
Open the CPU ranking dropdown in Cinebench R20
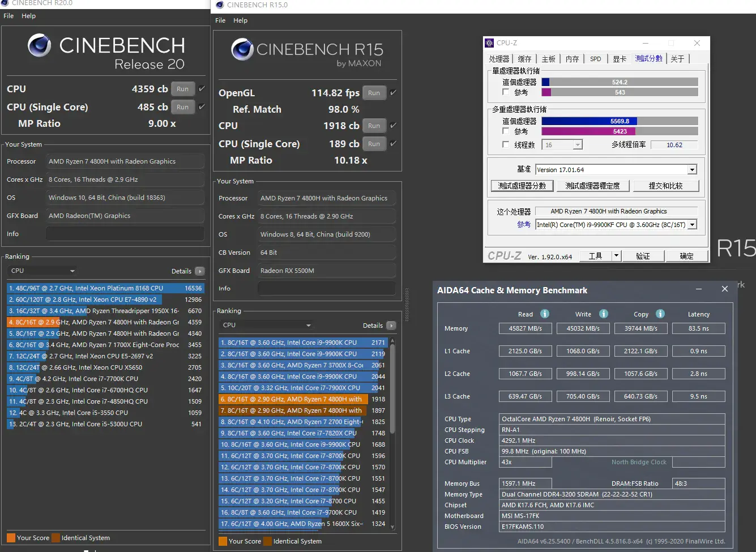click(43, 271)
